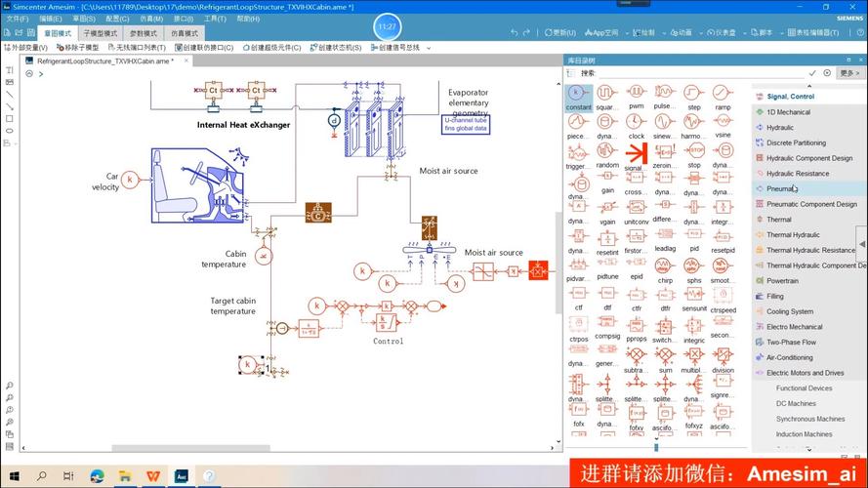Screen dimensions: 868x488
Task: Click 外部变量(V) button
Action: pos(26,48)
